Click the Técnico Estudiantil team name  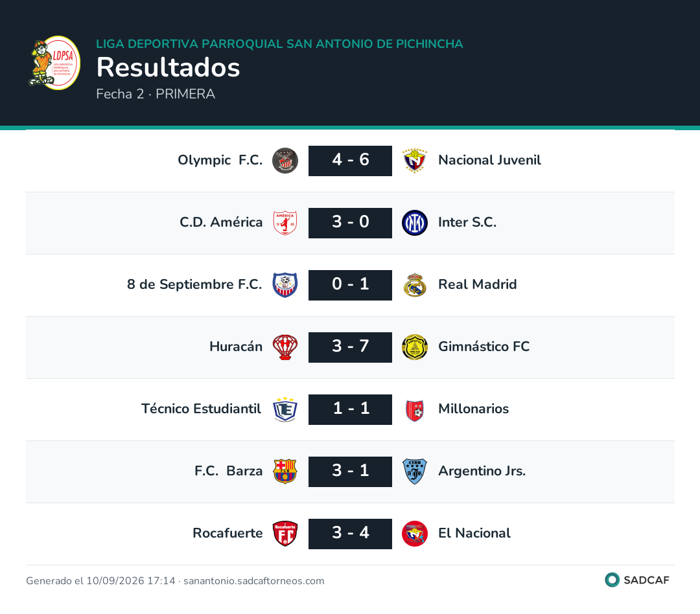(202, 409)
